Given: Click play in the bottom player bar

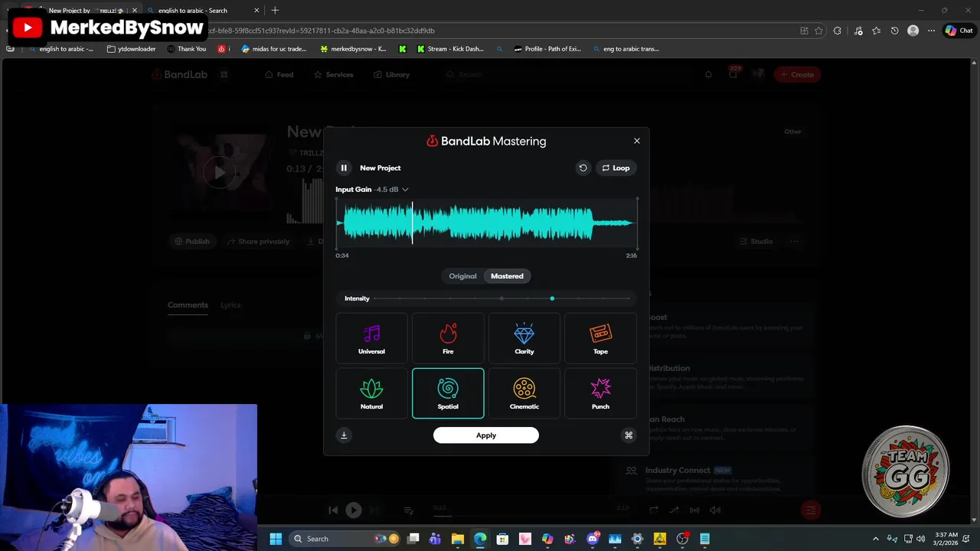Looking at the screenshot, I should coord(353,510).
